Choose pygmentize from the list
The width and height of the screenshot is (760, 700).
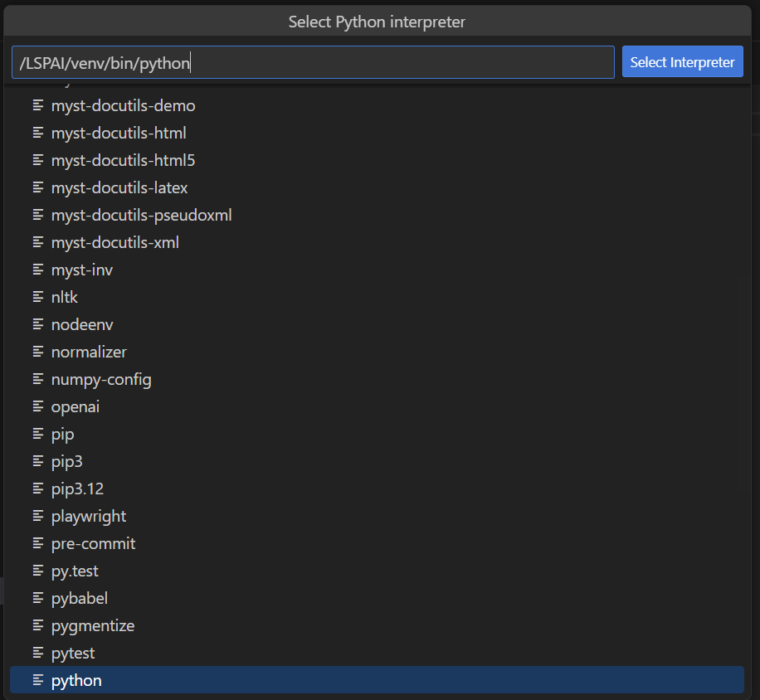[94, 625]
